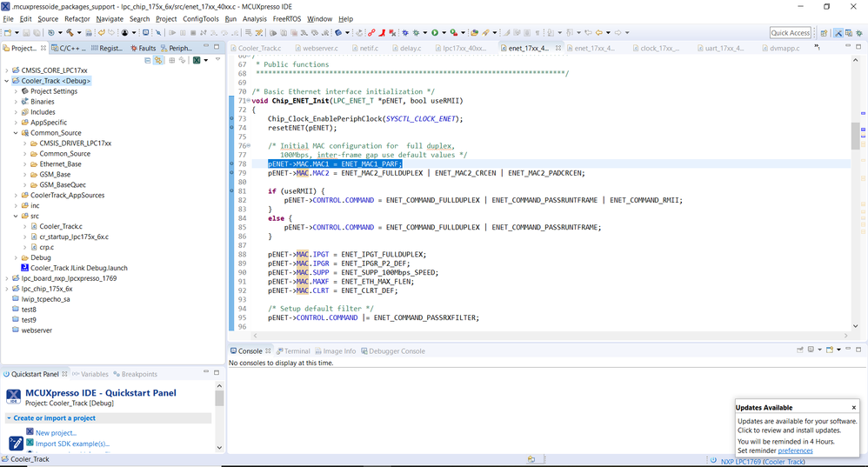Open the FreeRTOS menu
Image resolution: width=868 pixels, height=467 pixels.
pos(287,19)
